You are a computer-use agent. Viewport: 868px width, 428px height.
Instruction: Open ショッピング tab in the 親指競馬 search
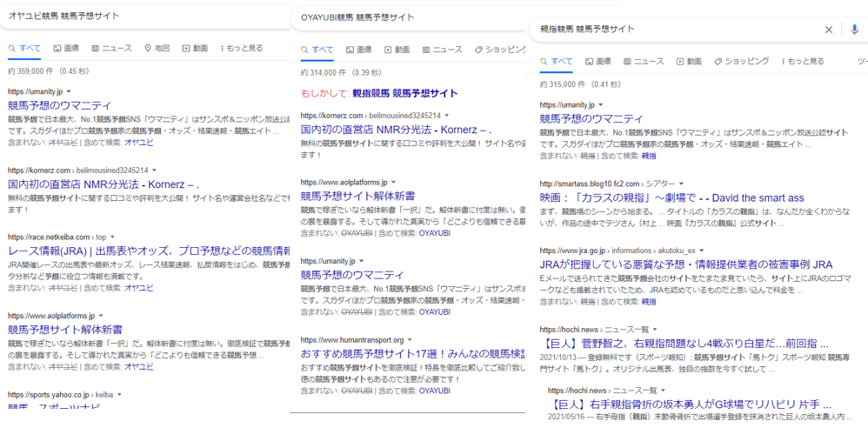741,62
